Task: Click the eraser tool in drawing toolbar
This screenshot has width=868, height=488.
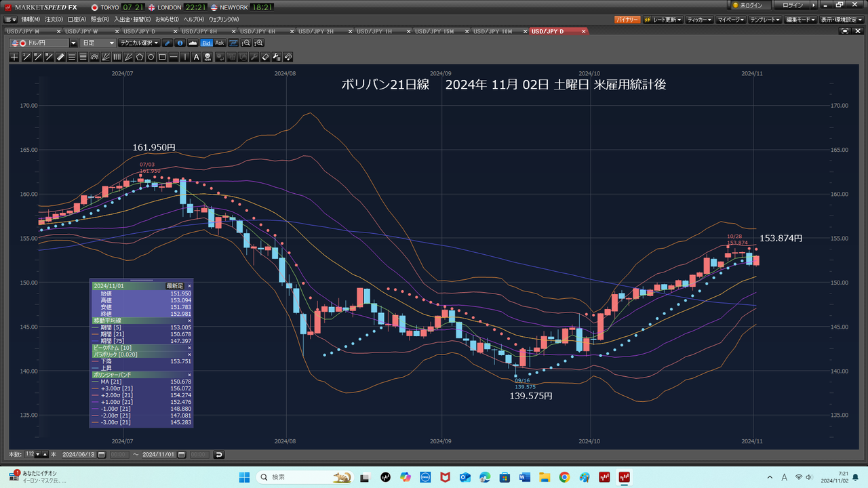Action: click(266, 57)
